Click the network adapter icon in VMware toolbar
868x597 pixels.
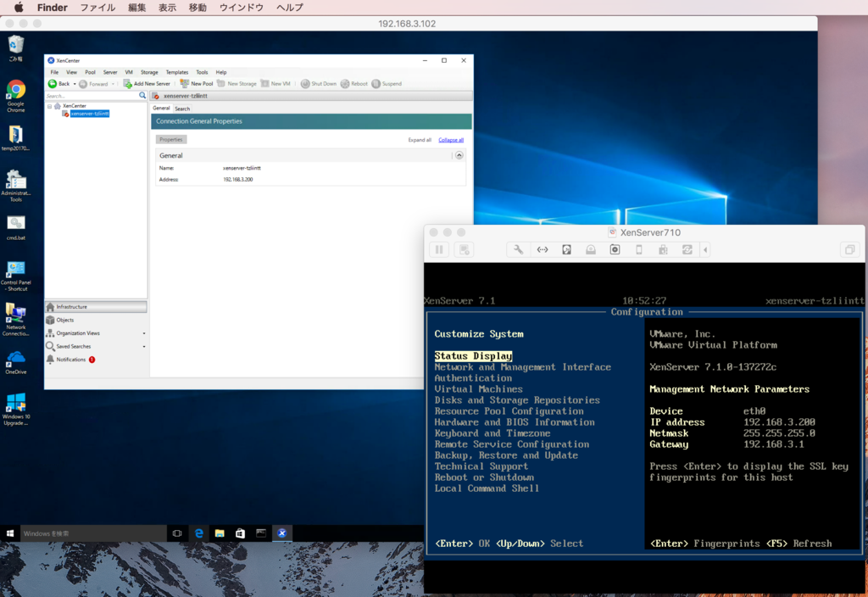click(x=542, y=250)
